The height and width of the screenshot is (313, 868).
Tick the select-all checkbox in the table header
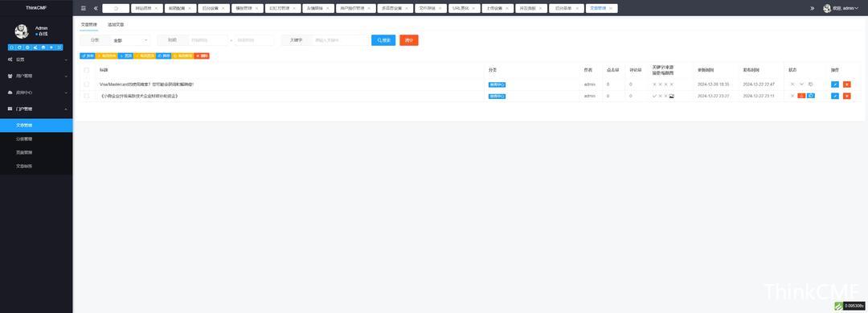coord(86,70)
